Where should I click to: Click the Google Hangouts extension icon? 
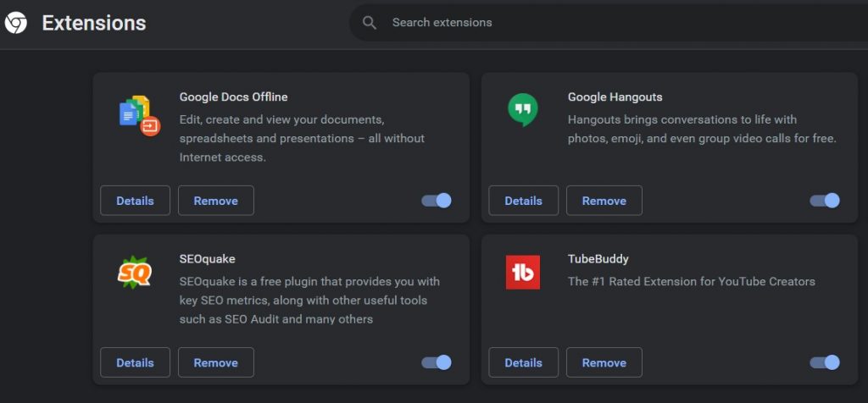coord(522,110)
